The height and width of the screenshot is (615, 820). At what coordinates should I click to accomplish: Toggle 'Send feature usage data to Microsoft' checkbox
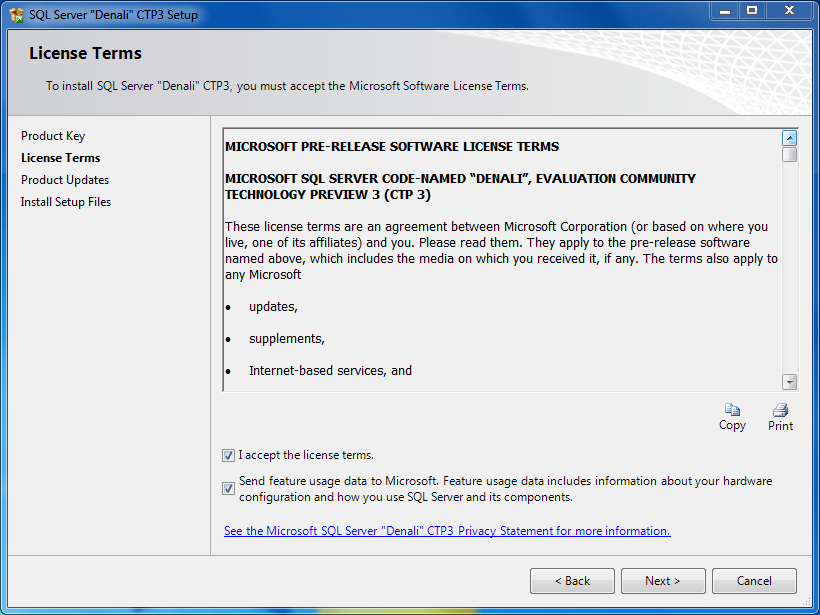pos(228,488)
